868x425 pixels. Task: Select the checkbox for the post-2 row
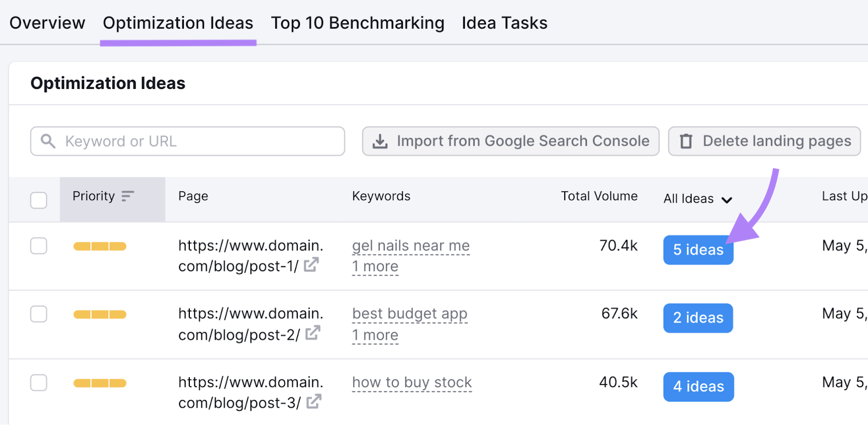[x=39, y=314]
